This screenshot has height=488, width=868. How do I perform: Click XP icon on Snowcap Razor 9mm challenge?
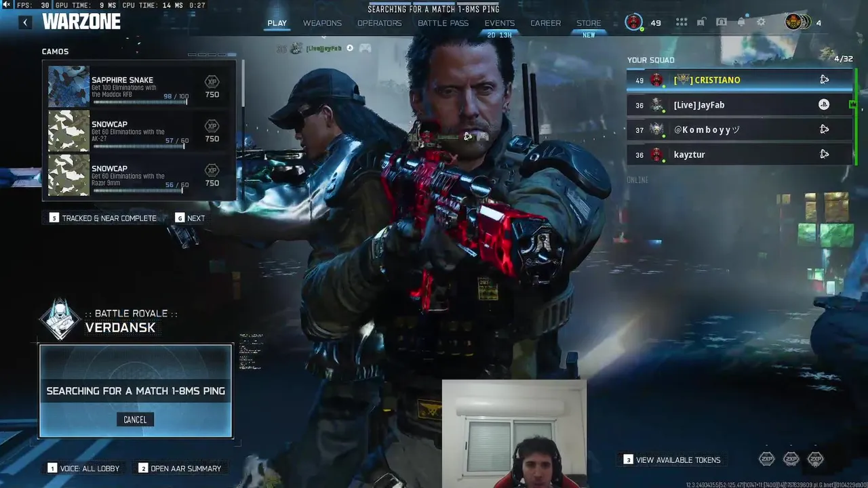[x=212, y=170]
